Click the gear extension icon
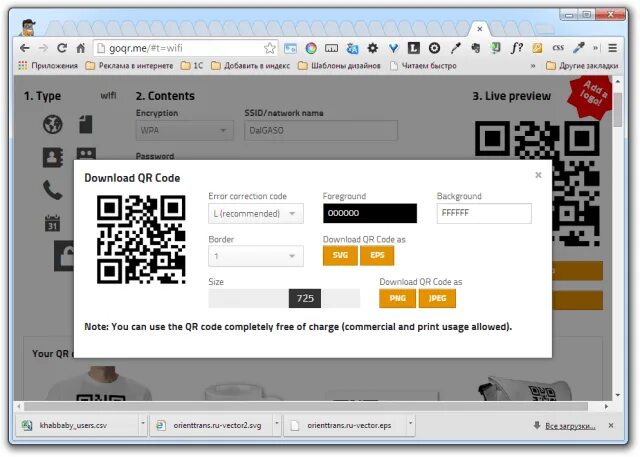 [x=372, y=48]
